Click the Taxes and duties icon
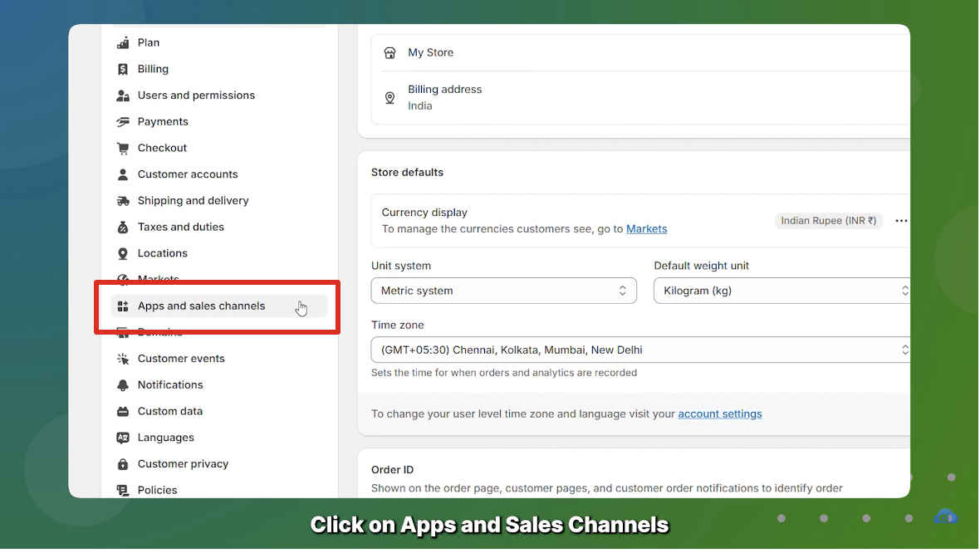Viewport: 980px width, 553px height. point(123,227)
